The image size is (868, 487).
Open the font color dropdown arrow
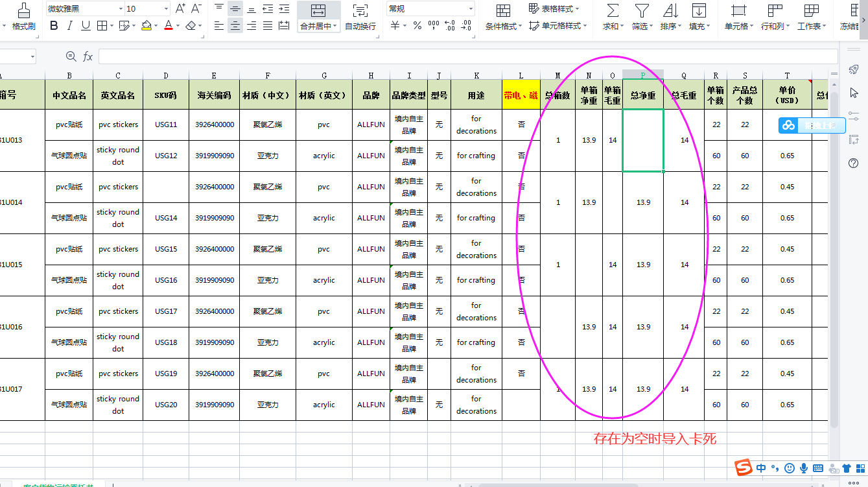coord(178,26)
